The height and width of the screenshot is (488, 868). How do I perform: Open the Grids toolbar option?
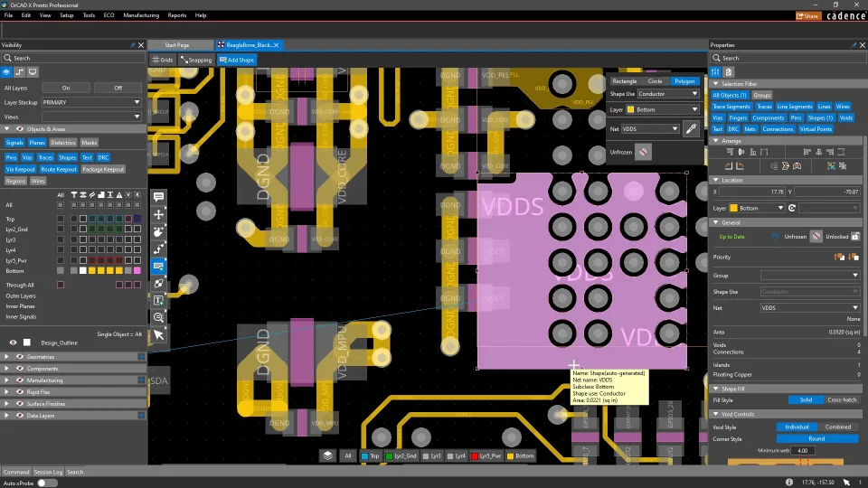click(163, 60)
